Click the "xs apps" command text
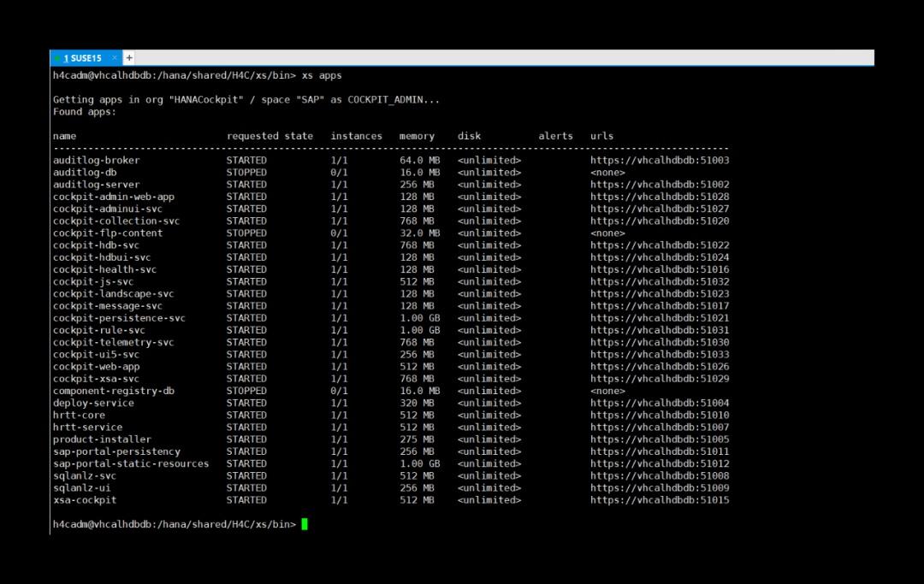 tap(322, 75)
